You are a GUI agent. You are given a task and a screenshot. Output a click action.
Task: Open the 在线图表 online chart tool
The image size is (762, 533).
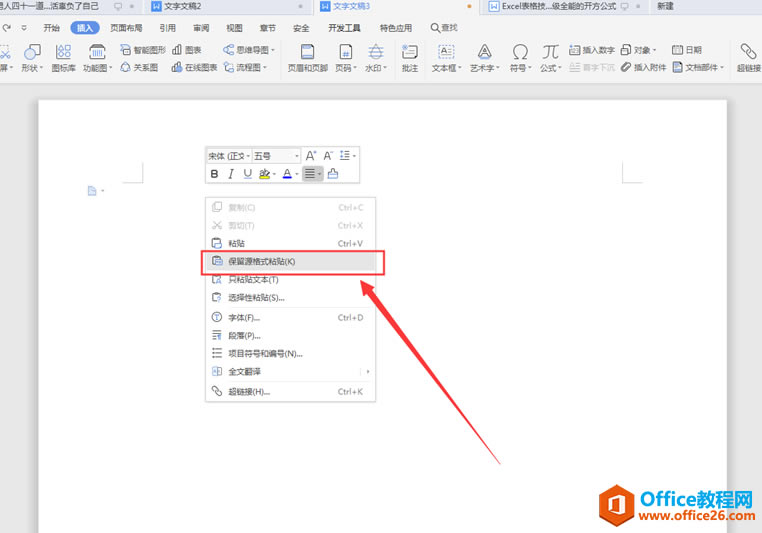point(194,68)
